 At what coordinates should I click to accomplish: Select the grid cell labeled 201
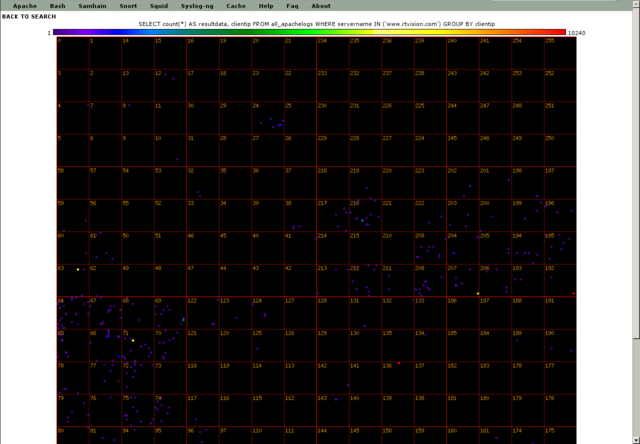[495, 183]
